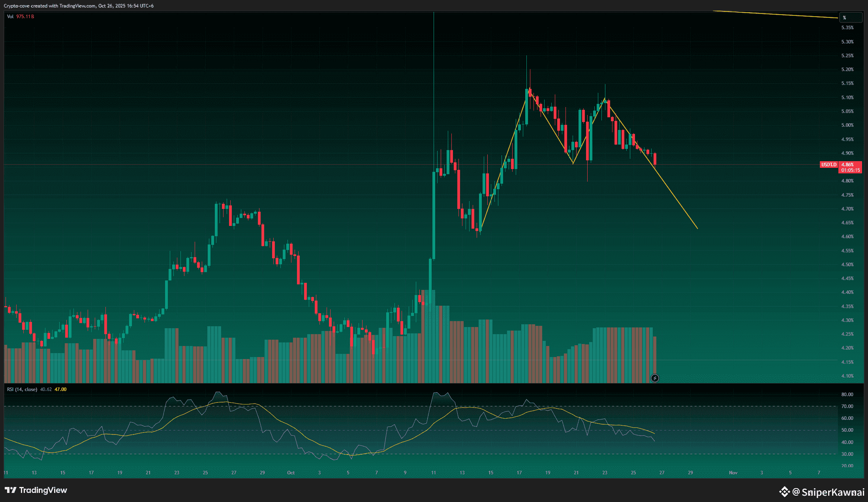Click the yellow 47.00 RSI-MA value

pyautogui.click(x=60, y=389)
